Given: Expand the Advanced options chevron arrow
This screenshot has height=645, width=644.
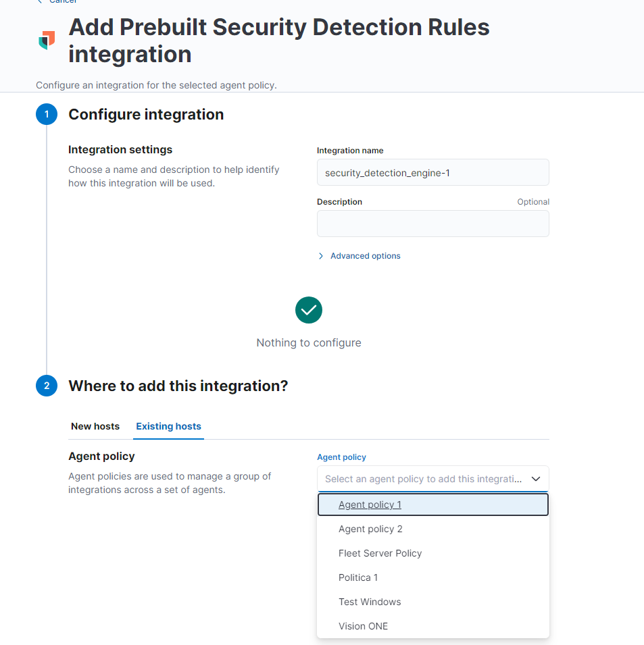Looking at the screenshot, I should 321,256.
